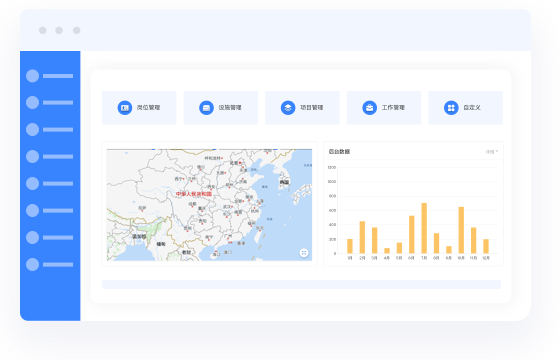Click the 1200 y-axis value
Image resolution: width=560 pixels, height=360 pixels.
(332, 167)
